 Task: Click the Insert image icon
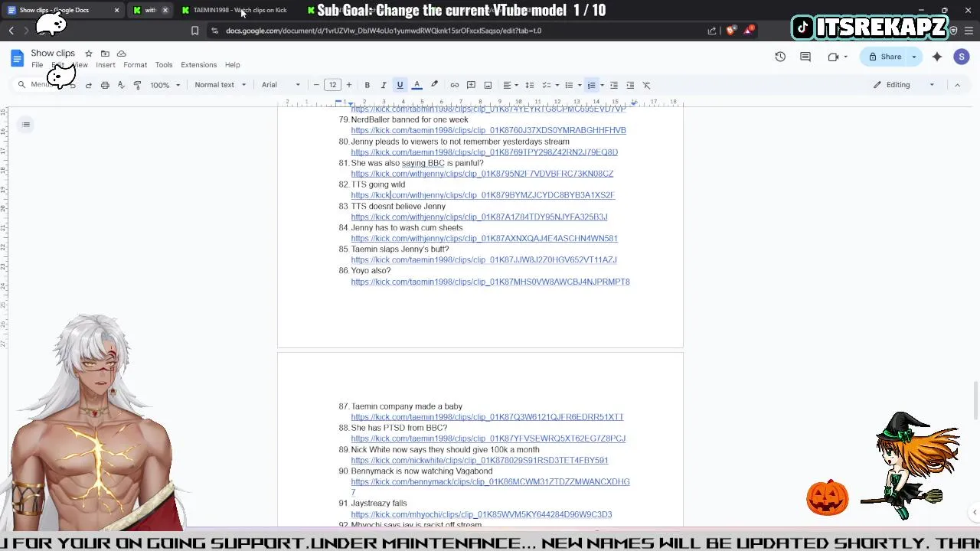(488, 85)
